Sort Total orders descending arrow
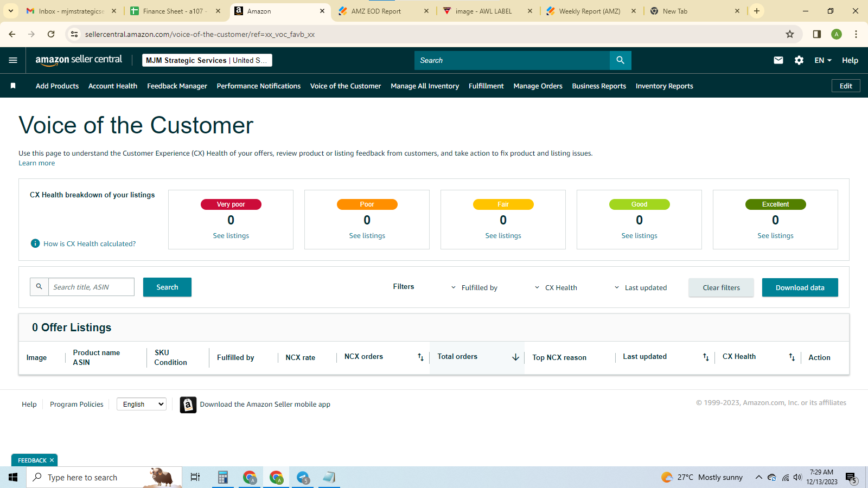 pyautogui.click(x=515, y=357)
